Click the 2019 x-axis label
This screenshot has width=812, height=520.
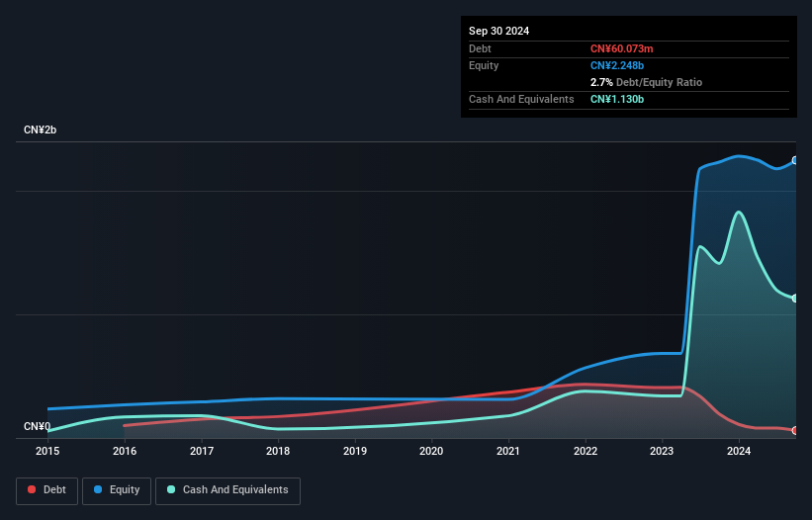(x=355, y=451)
